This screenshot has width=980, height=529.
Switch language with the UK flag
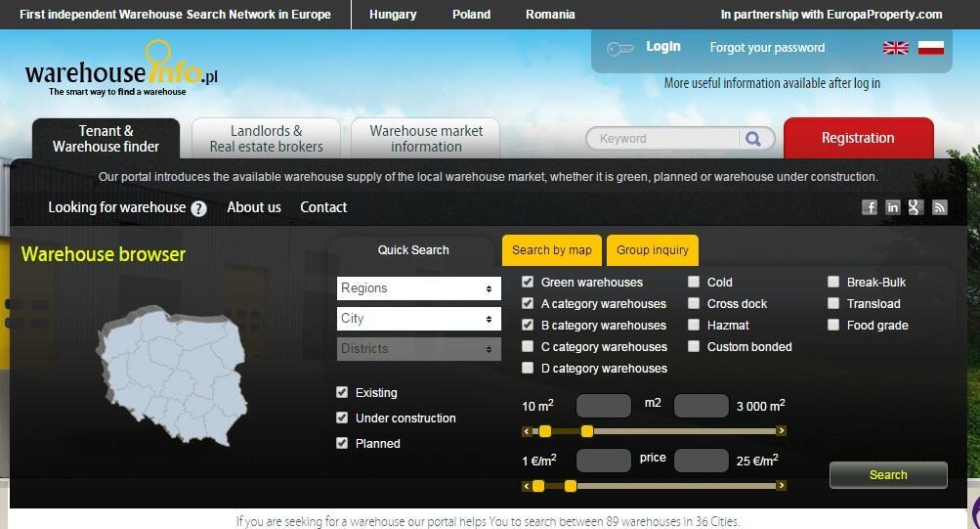pos(895,48)
